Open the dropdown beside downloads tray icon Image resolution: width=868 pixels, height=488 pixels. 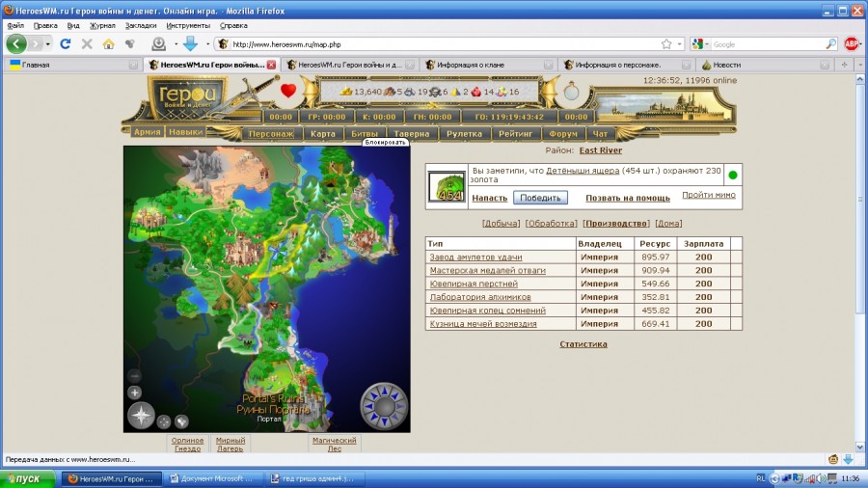[x=176, y=44]
